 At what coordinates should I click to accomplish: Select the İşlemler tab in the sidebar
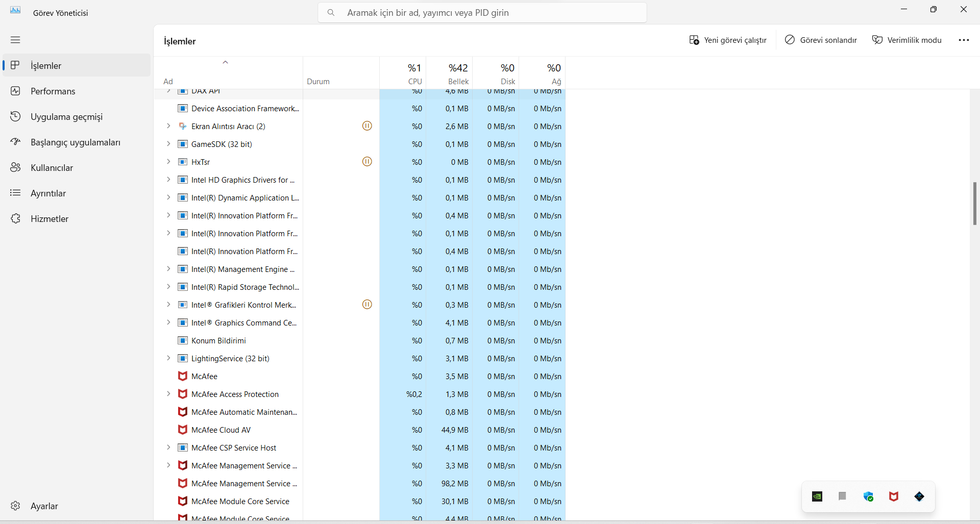tap(77, 65)
